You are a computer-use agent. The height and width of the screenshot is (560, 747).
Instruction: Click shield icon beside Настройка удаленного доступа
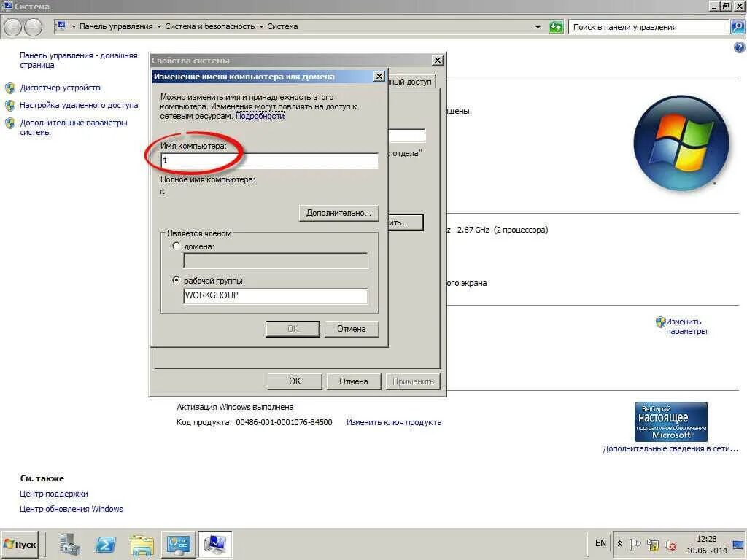pyautogui.click(x=10, y=106)
